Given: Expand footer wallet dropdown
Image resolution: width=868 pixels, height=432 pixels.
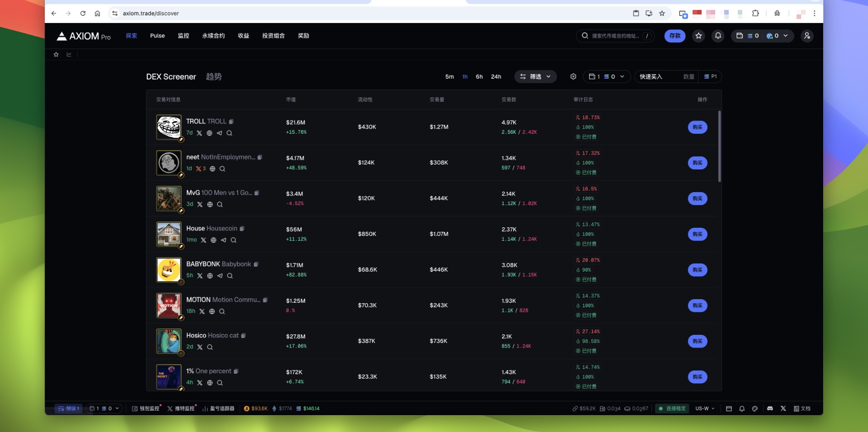Looking at the screenshot, I should point(104,409).
